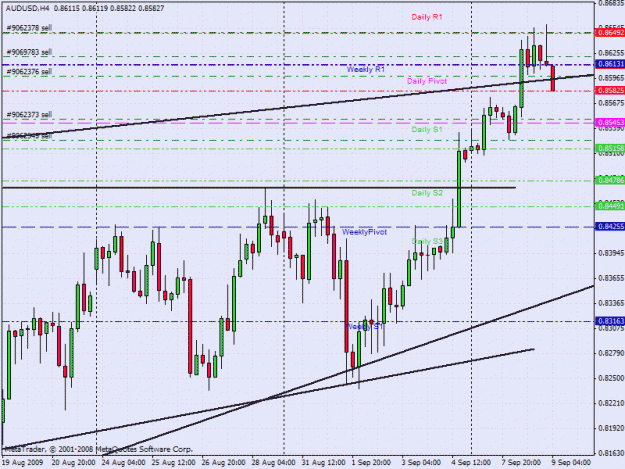Click 0.86255 on the price axis
625x469 pixels.
[x=611, y=53]
